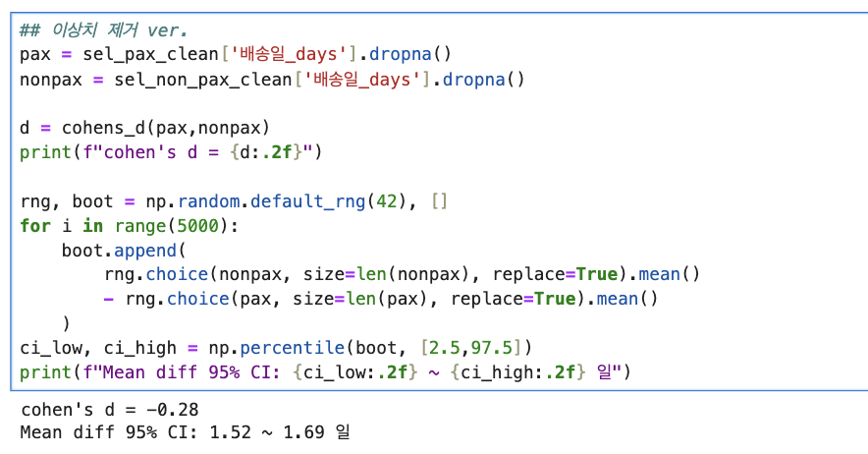The width and height of the screenshot is (868, 454).
Task: Click the '- rng.choice(pax...)' line
Action: [x=381, y=299]
